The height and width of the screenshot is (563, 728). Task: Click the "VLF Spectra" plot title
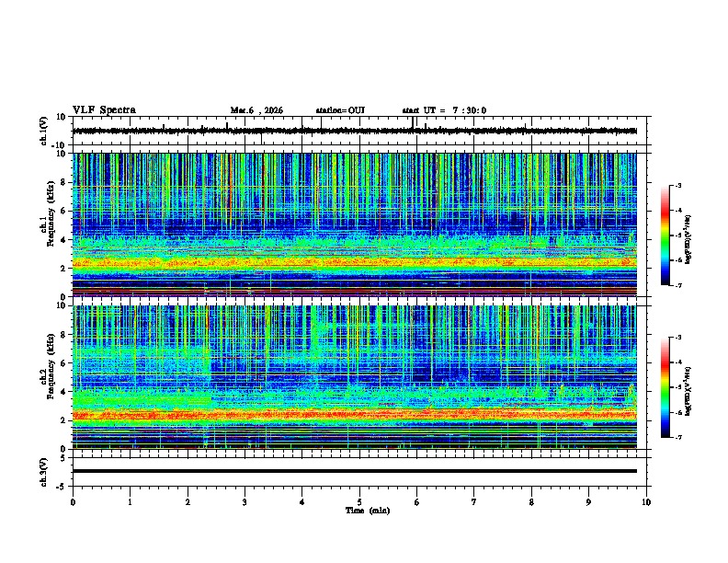tap(104, 110)
